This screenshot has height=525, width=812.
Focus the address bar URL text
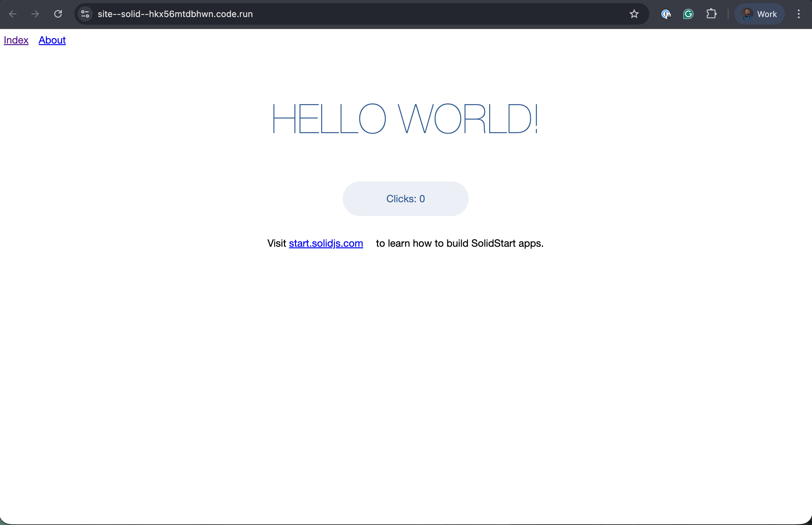pyautogui.click(x=175, y=14)
